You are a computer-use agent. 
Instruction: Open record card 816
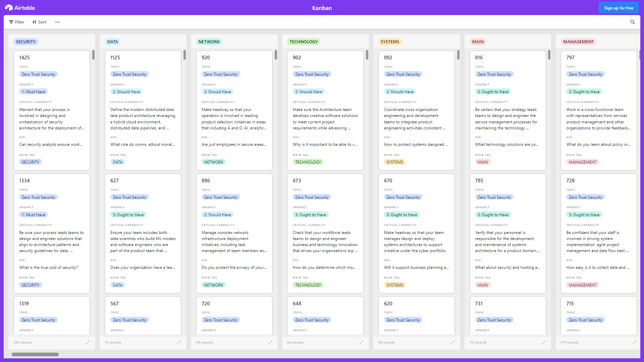tap(508, 110)
